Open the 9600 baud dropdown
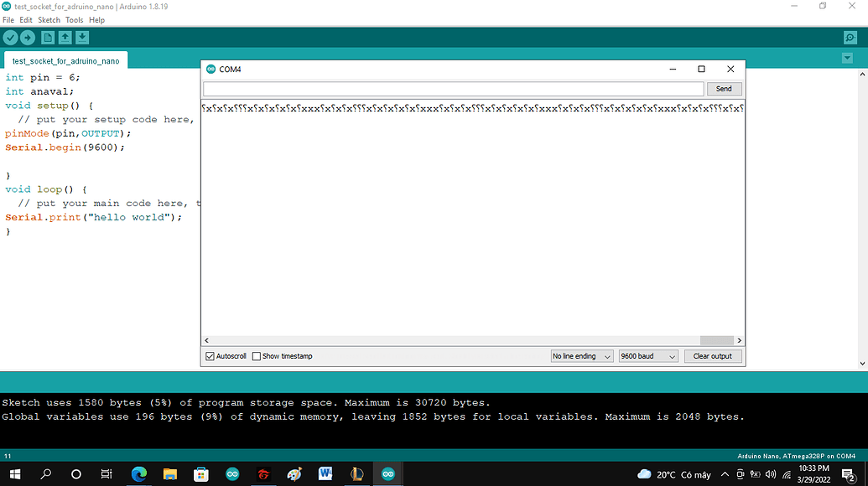The image size is (868, 486). pyautogui.click(x=648, y=356)
